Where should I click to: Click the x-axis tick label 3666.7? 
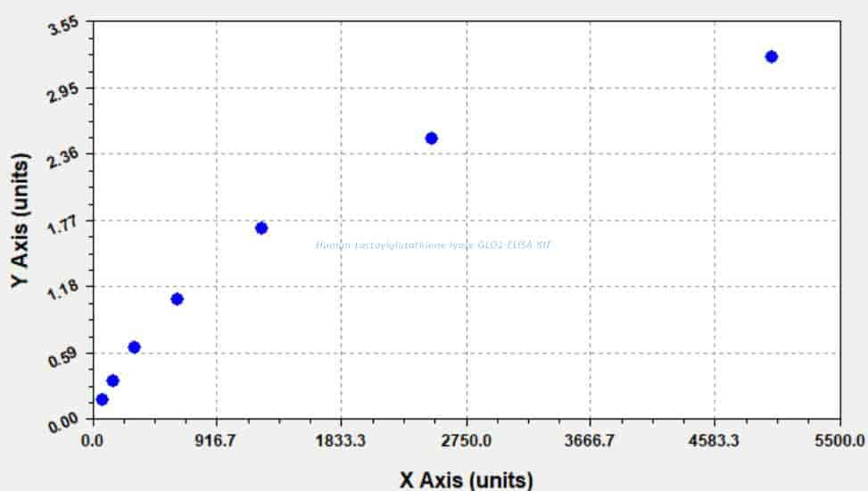point(590,441)
